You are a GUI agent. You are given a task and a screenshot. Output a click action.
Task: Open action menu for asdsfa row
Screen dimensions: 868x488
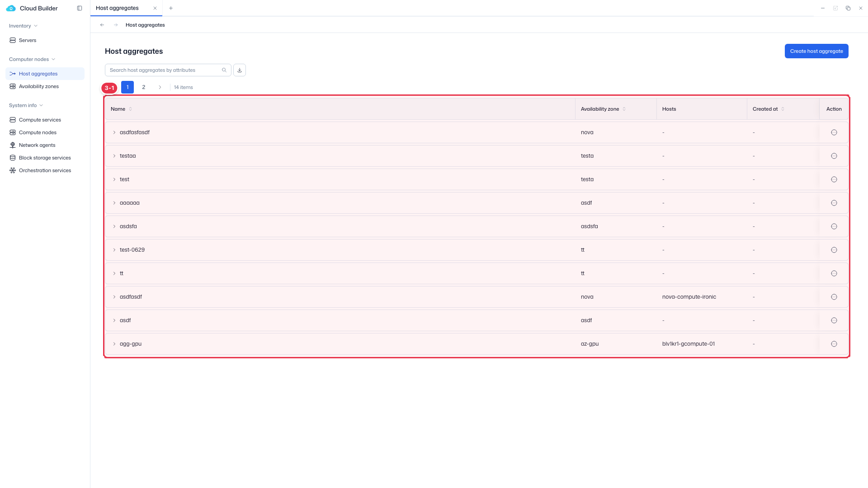tap(834, 226)
